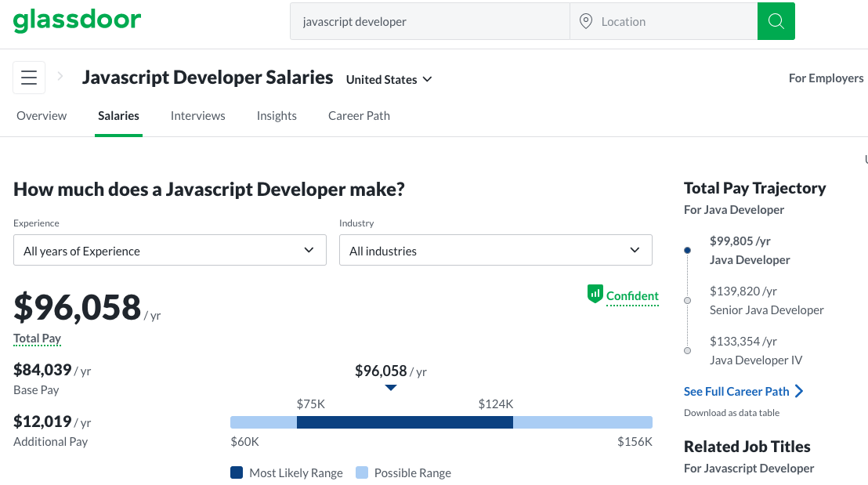Click the $124K range label
Screen dimensions: 868x485
pos(496,404)
